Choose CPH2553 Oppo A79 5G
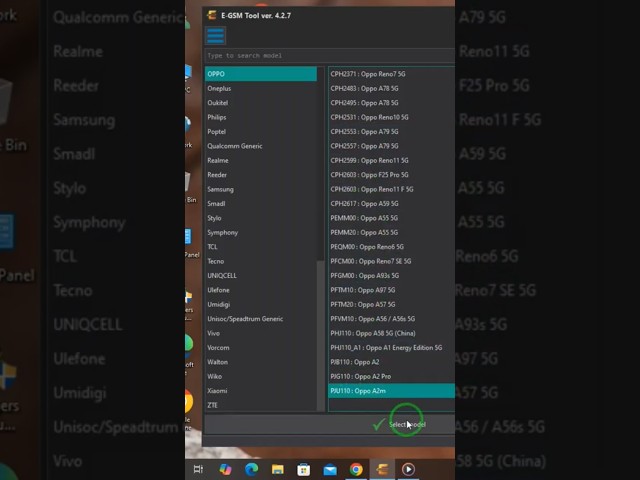The image size is (640, 480). [x=391, y=131]
